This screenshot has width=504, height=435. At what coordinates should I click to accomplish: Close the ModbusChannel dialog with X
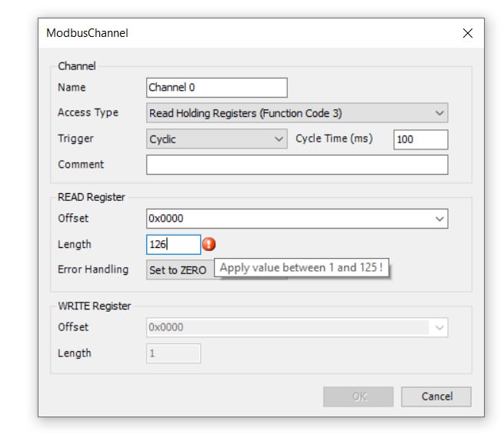467,33
